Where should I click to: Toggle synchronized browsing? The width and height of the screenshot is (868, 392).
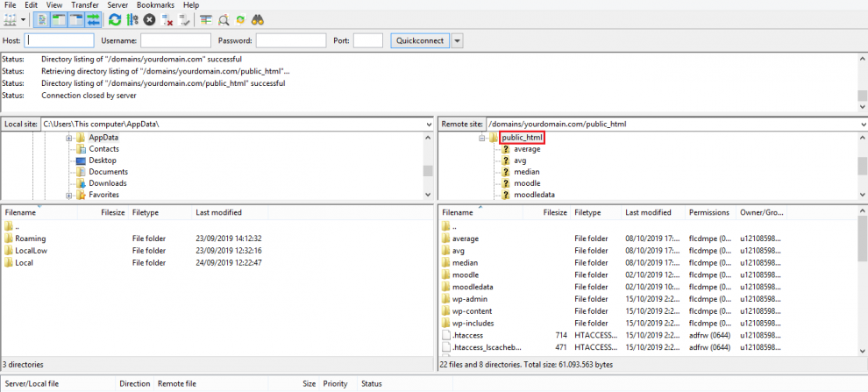(240, 20)
